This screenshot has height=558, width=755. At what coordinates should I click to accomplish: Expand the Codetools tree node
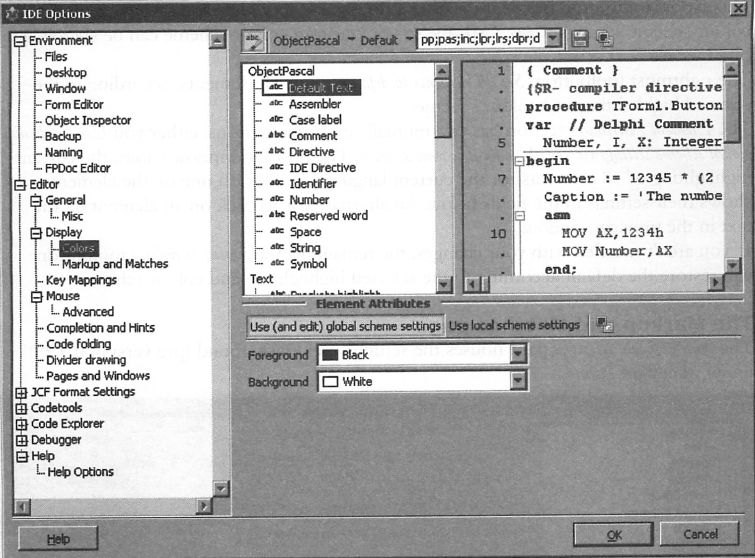pos(21,408)
